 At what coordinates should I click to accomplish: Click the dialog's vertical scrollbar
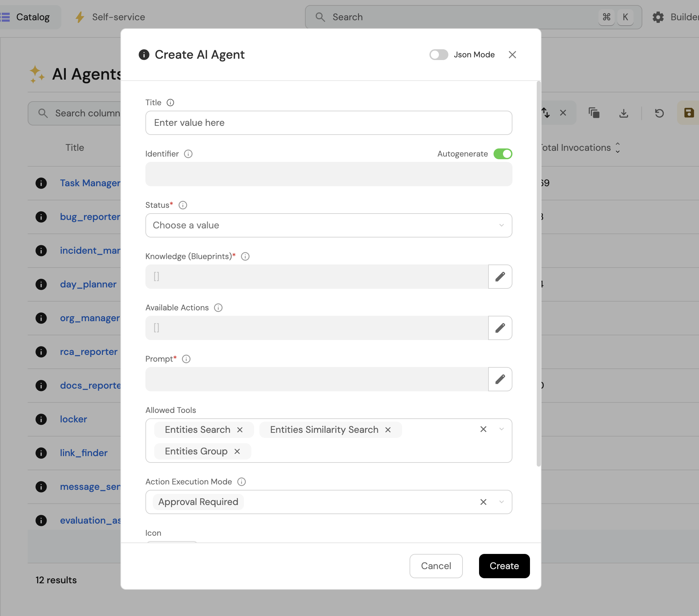[538, 274]
